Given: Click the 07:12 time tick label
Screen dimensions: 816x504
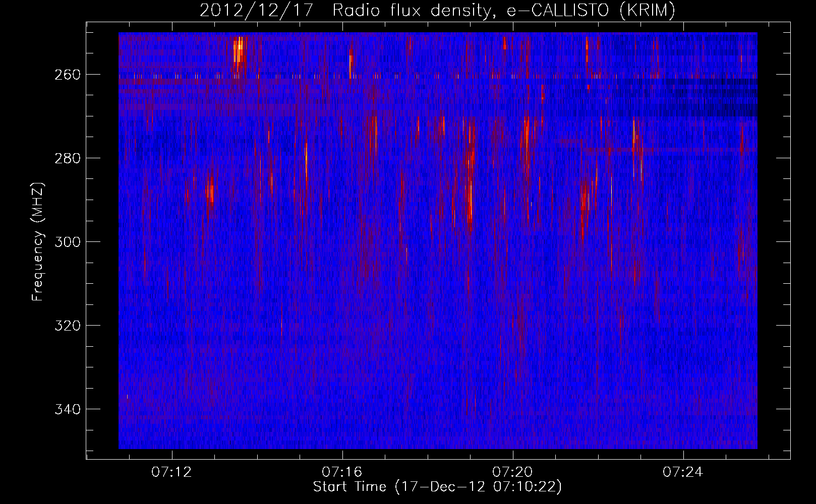Looking at the screenshot, I should (x=172, y=472).
